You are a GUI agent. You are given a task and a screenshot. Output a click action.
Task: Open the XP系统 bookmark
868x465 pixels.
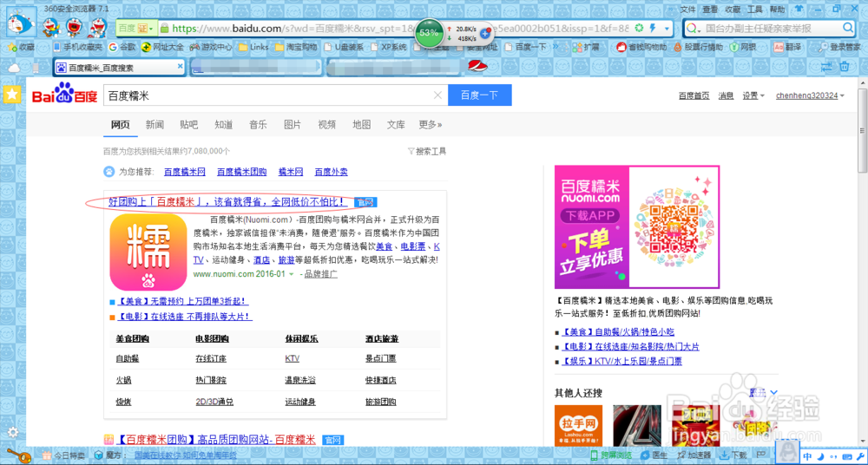tap(388, 48)
